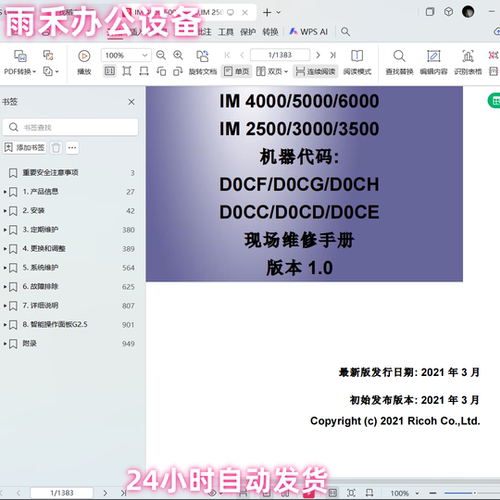The width and height of the screenshot is (500, 500).
Task: Zoom out with the minus magnifier icon
Action: click(161, 55)
